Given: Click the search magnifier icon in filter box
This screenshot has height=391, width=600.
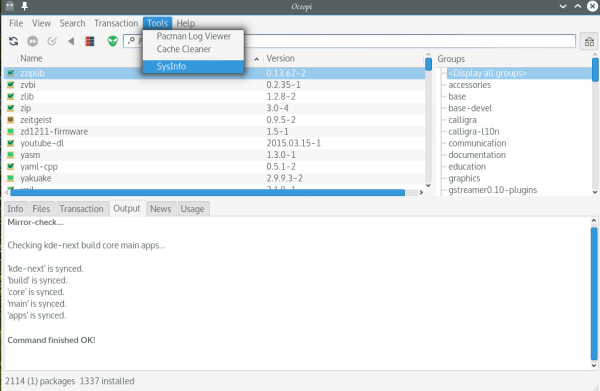Looking at the screenshot, I should pos(131,40).
